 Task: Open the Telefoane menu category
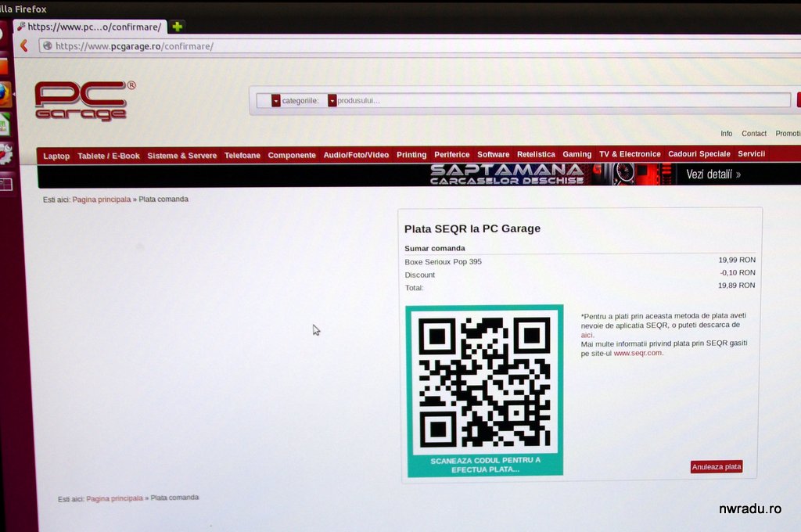pyautogui.click(x=242, y=156)
